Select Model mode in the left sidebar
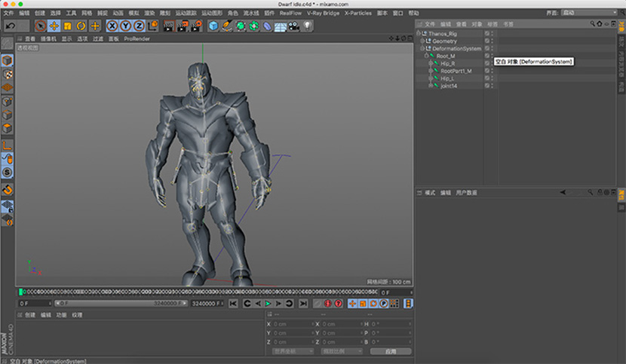Screen dimensions: 626x364 (x=8, y=60)
